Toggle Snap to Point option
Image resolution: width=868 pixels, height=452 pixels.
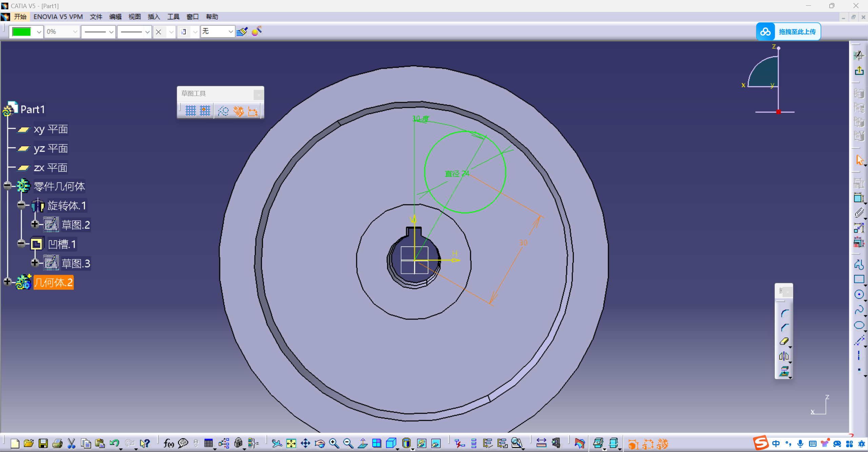(205, 111)
